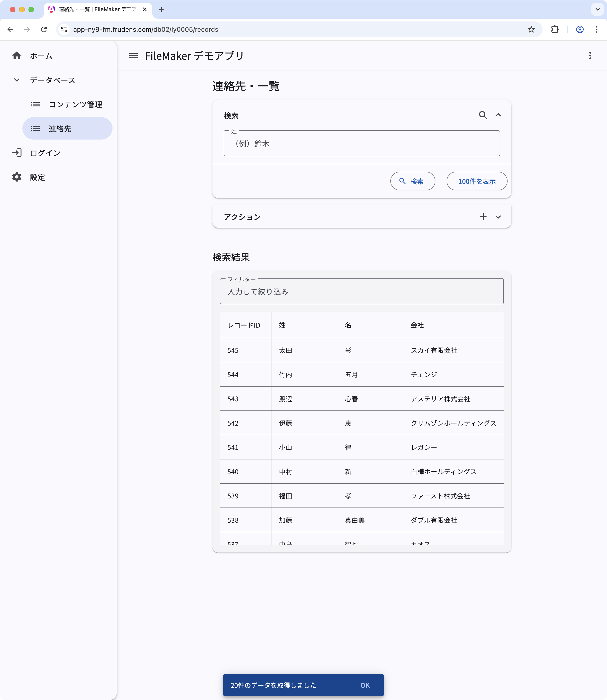Close the 連絡先・一覧 browser tab

tap(145, 10)
